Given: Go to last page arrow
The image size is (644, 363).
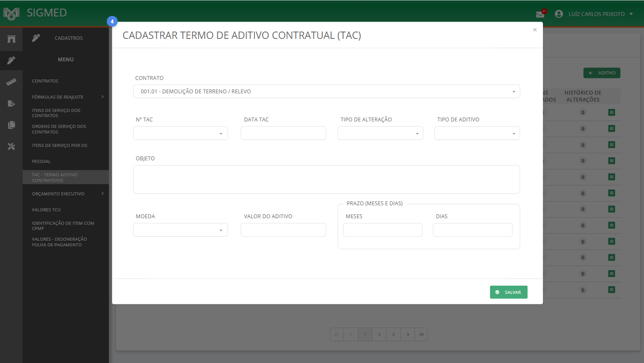Looking at the screenshot, I should [422, 334].
